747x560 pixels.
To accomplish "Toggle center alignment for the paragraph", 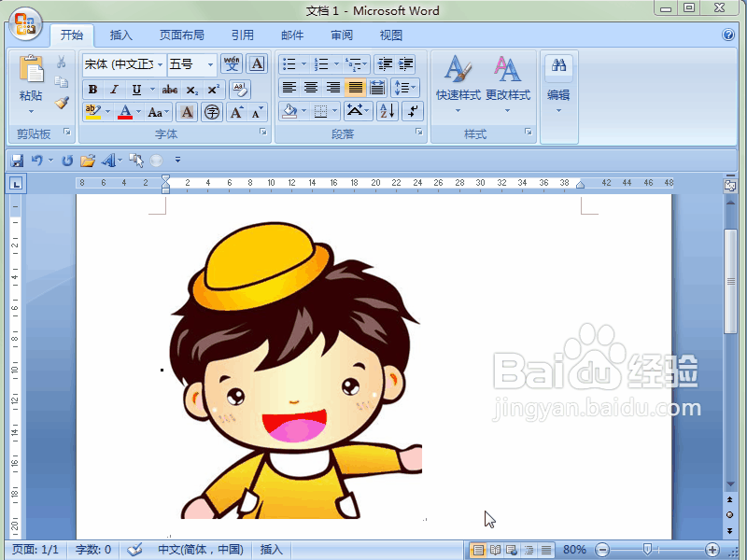I will [311, 89].
